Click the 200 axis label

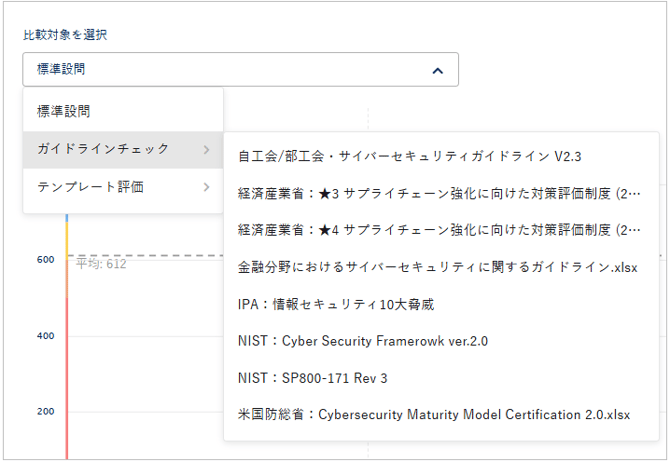pos(46,412)
